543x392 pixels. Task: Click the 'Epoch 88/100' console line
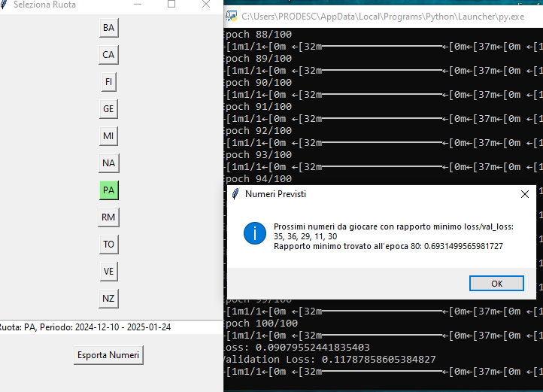(258, 35)
